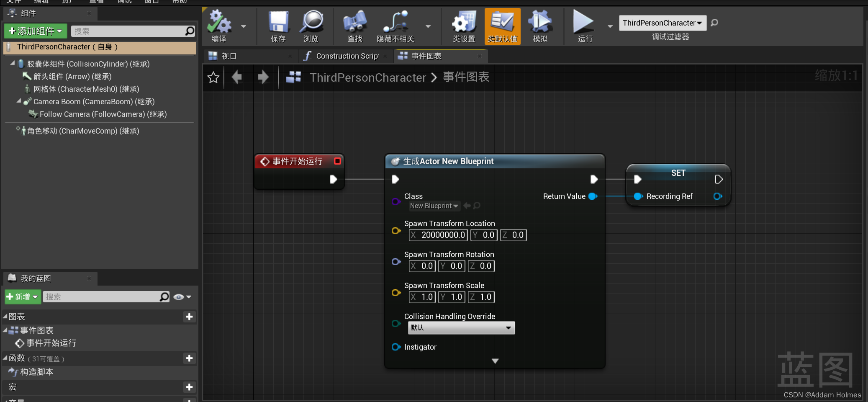
Task: Close the 视口 tab
Action: click(x=290, y=56)
